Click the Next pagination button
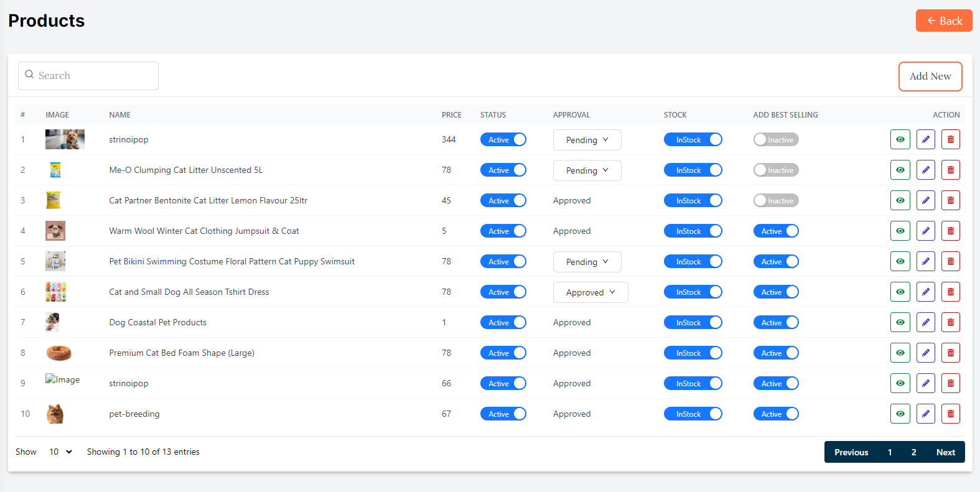Image resolution: width=980 pixels, height=492 pixels. [x=945, y=452]
